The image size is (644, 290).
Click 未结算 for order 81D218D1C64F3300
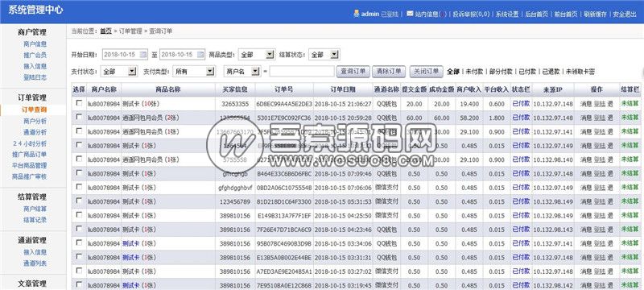(630, 201)
